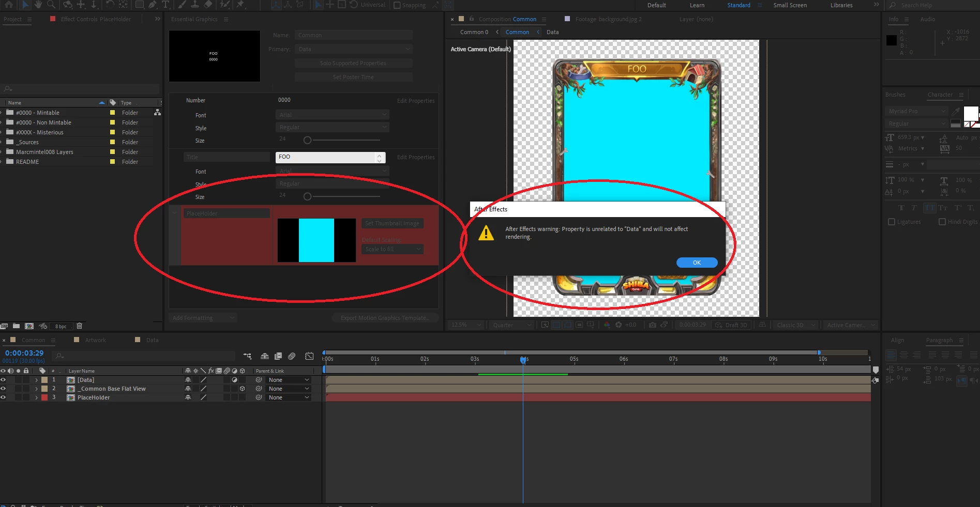The image size is (980, 507).
Task: Click the PlaceHolder cyan thumbnail image
Action: coord(316,240)
